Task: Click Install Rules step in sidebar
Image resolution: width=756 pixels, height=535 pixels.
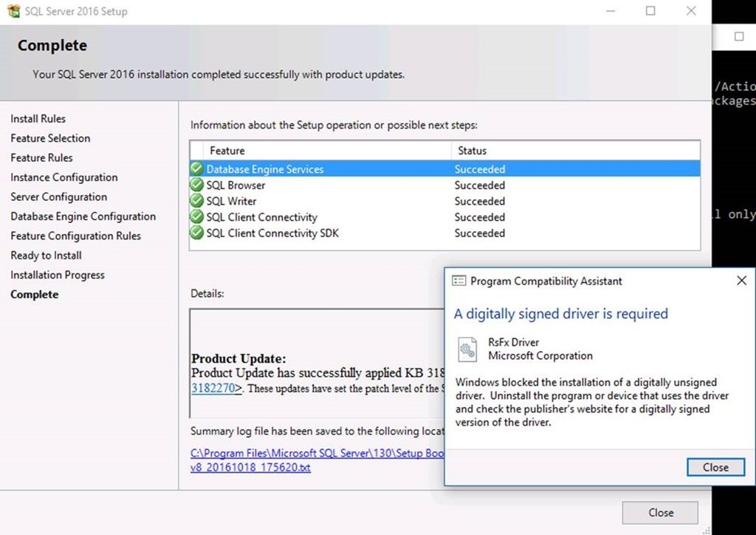Action: 38,118
